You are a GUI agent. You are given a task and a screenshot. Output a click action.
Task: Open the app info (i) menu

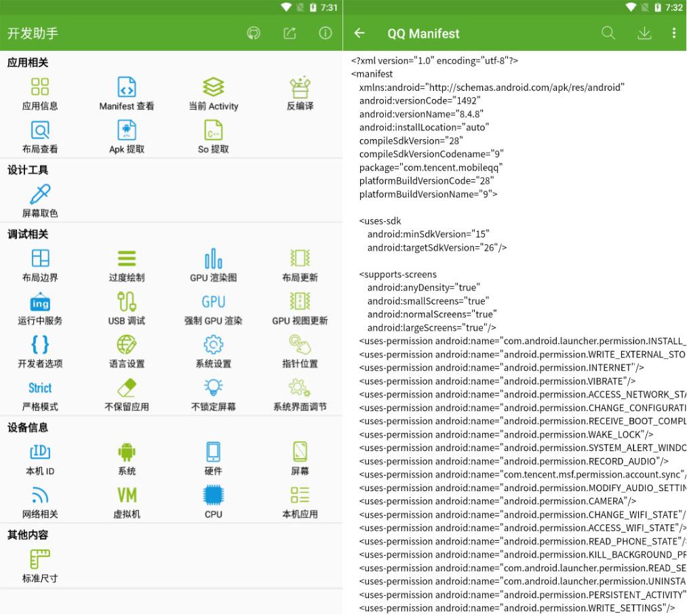pyautogui.click(x=326, y=33)
